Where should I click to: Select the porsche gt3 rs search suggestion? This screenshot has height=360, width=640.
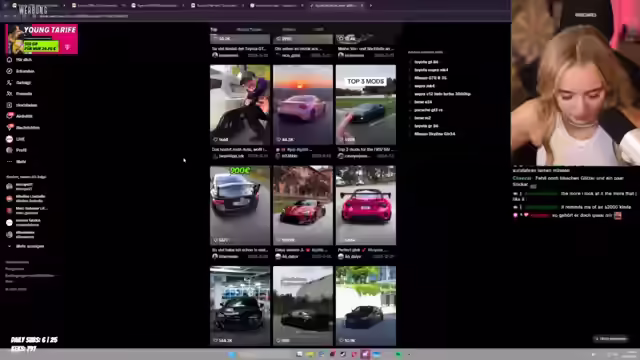click(x=428, y=110)
